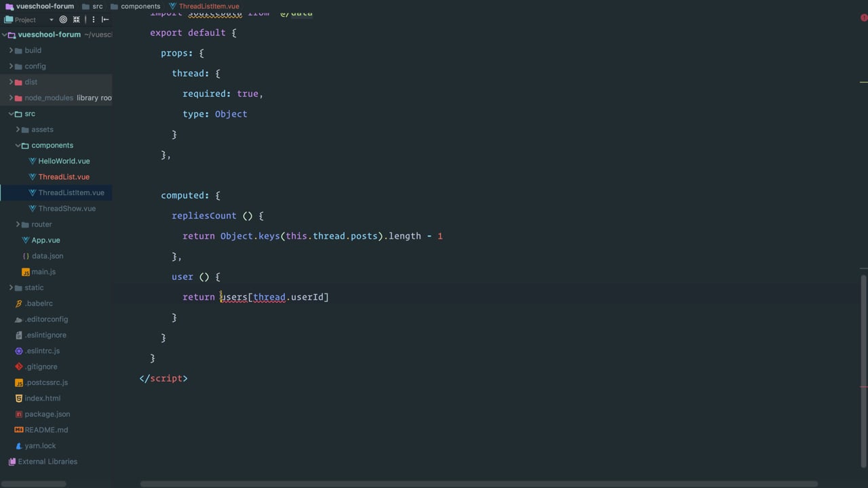
Task: Expand the static folder
Action: [11, 288]
